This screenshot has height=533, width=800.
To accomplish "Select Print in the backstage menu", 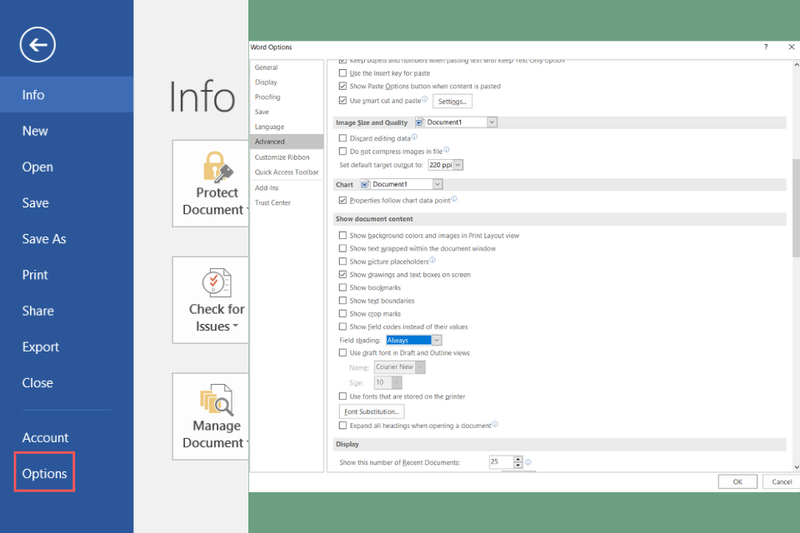I will (35, 275).
